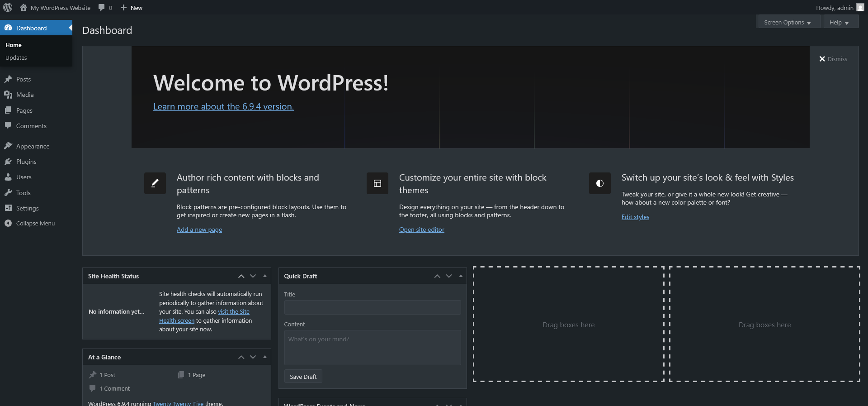
Task: Click the Tools wrench icon
Action: point(8,193)
